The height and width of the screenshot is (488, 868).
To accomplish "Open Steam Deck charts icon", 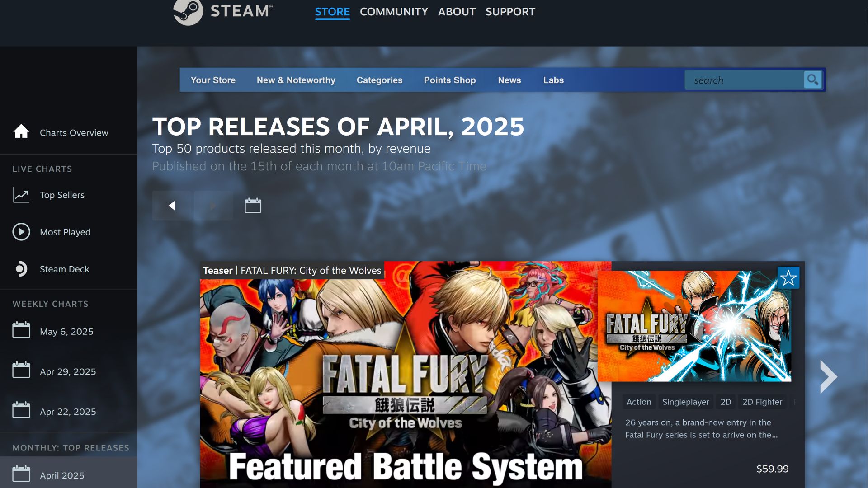I will (x=21, y=269).
